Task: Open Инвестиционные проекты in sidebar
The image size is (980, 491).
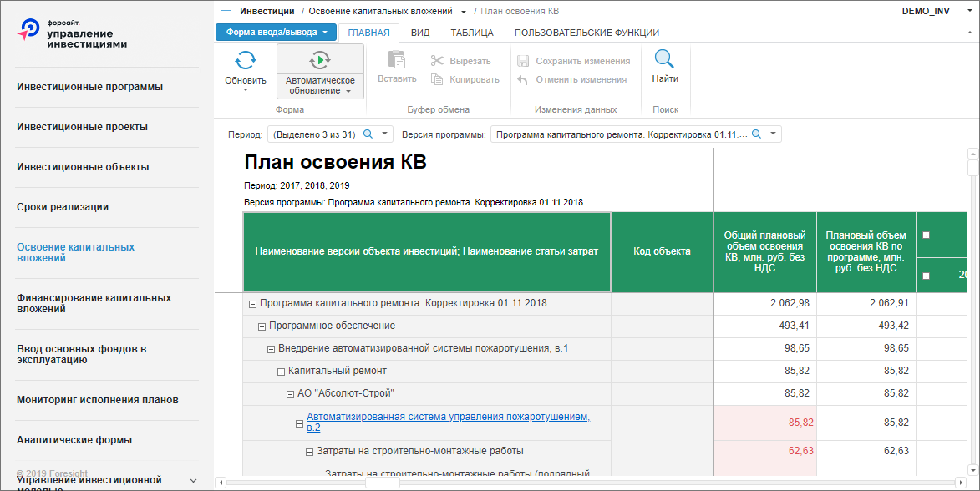Action: pyautogui.click(x=83, y=127)
